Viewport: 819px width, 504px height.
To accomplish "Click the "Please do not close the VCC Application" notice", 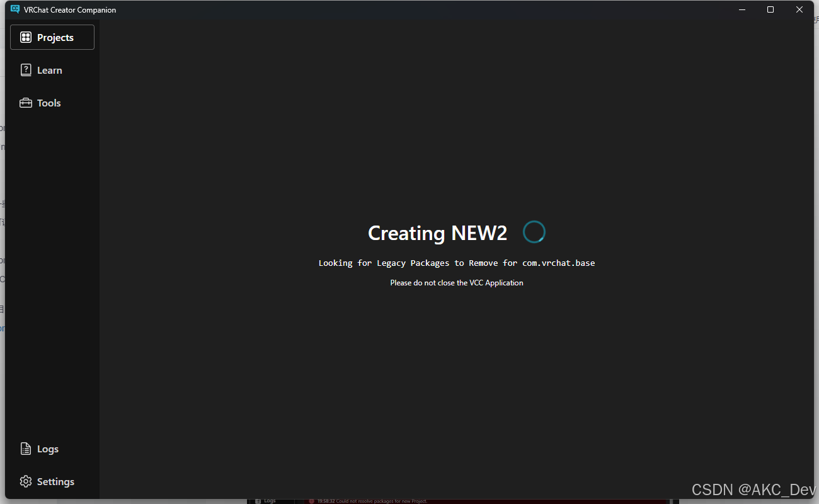I will (x=457, y=283).
